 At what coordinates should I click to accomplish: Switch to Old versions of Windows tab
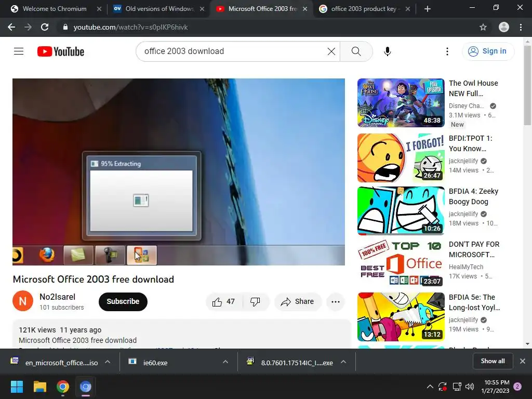point(159,9)
